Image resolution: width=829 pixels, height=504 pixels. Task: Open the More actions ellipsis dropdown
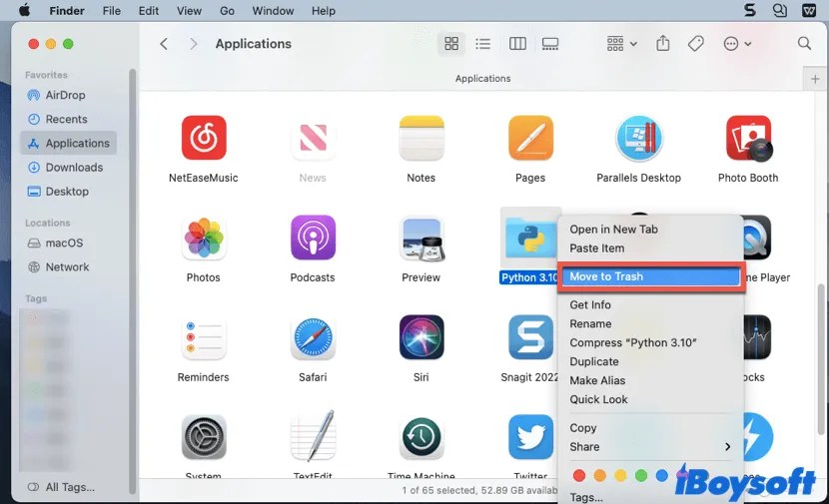737,44
